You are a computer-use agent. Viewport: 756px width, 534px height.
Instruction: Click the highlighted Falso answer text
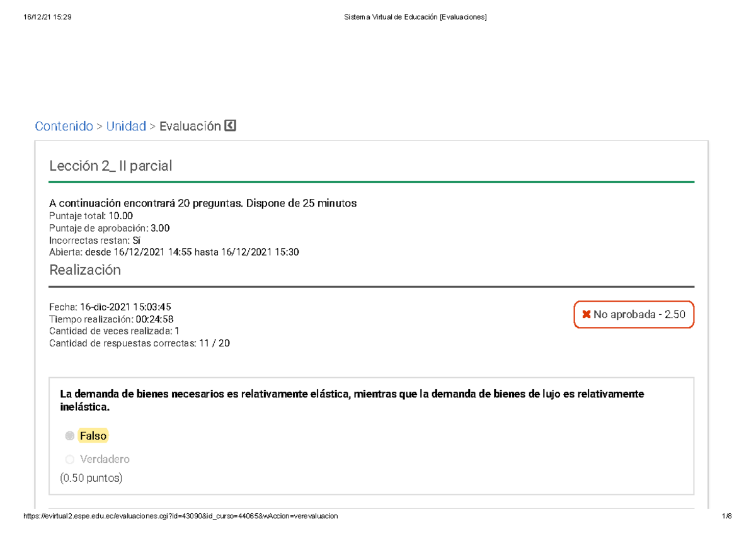[x=93, y=435]
